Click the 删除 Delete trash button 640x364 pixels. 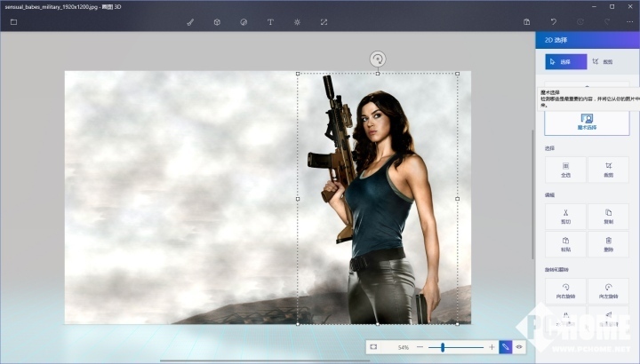(x=609, y=244)
